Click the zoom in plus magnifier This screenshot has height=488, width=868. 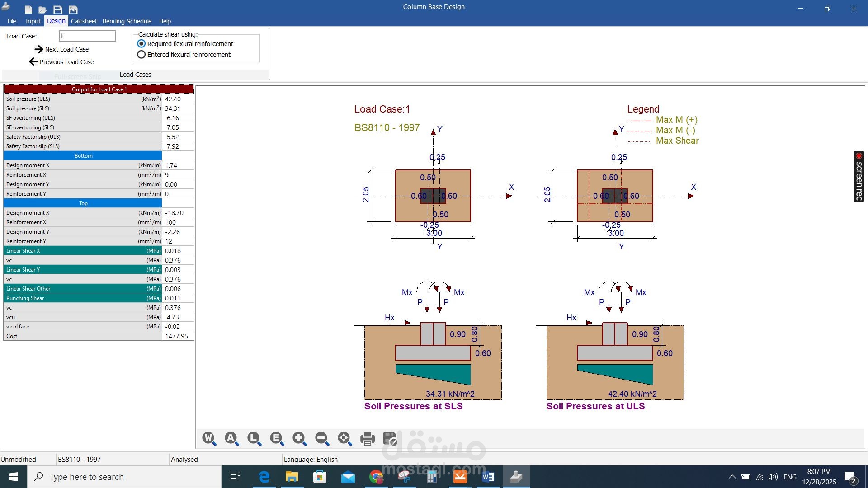pos(299,438)
